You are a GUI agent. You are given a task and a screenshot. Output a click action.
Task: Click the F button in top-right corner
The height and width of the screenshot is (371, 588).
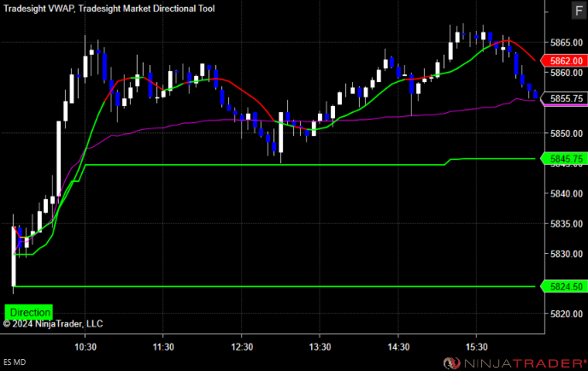click(579, 10)
